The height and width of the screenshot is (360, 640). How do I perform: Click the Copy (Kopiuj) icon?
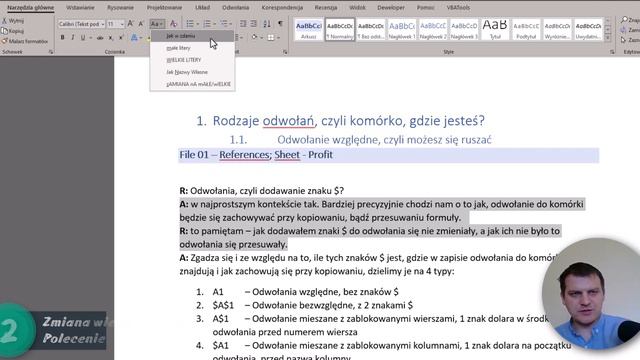(4, 31)
